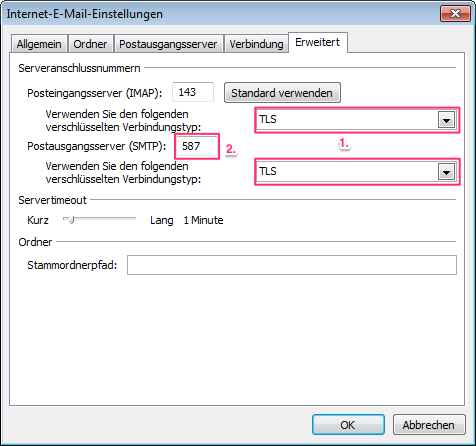476x446 pixels.
Task: Click the Servertimeout slider handle
Action: tap(71, 220)
